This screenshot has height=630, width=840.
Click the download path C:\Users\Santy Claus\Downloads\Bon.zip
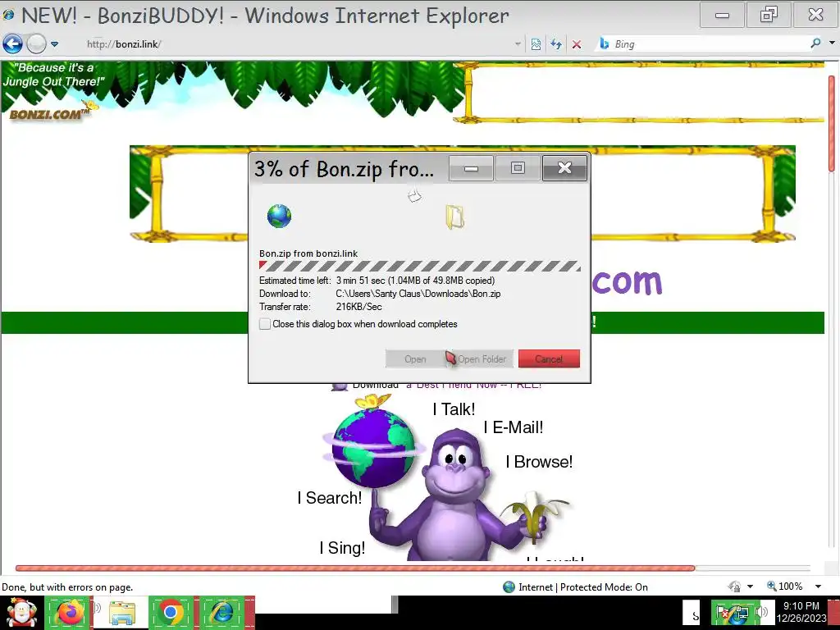pyautogui.click(x=418, y=294)
